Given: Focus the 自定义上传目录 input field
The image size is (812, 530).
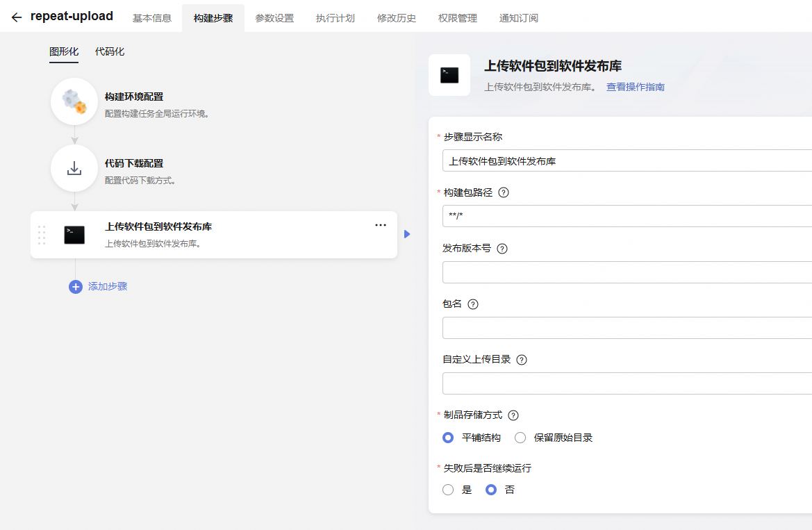Looking at the screenshot, I should point(627,383).
